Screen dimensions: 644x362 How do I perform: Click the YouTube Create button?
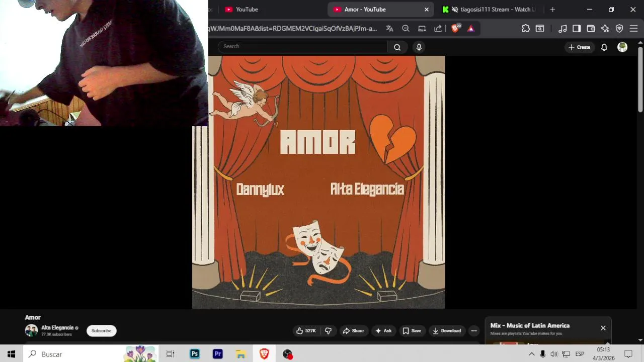point(579,47)
